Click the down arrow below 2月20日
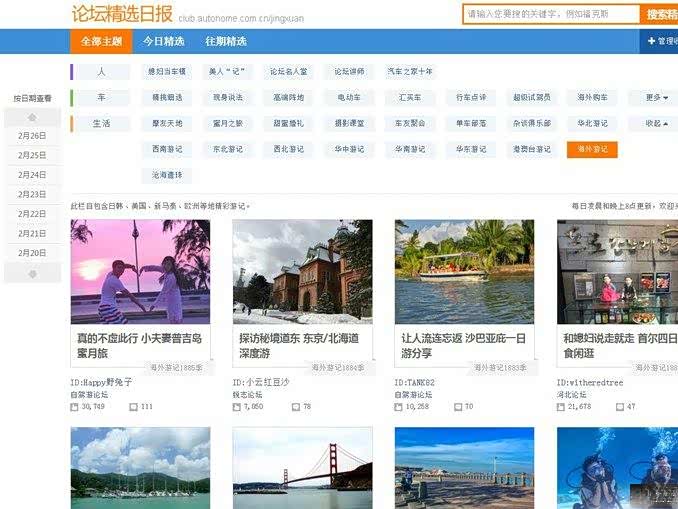 coord(32,273)
